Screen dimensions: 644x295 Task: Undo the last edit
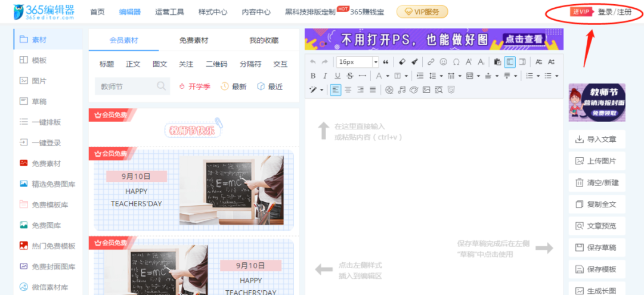pyautogui.click(x=313, y=62)
